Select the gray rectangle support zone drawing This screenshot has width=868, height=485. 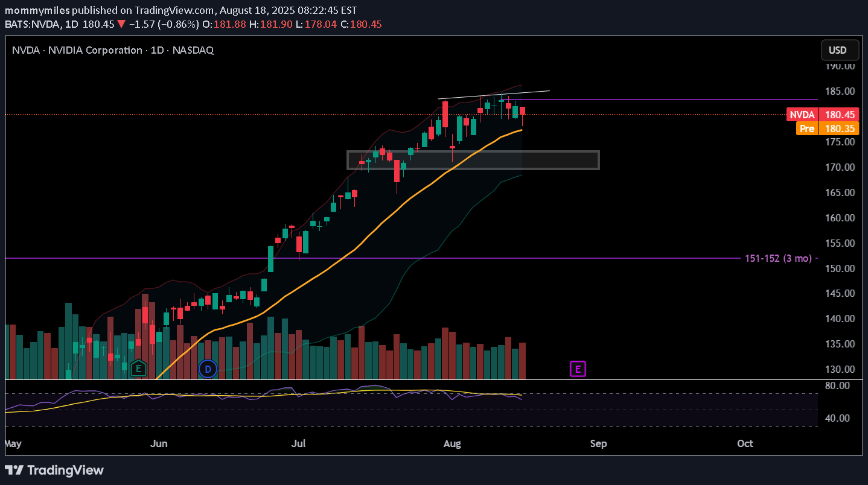point(473,160)
